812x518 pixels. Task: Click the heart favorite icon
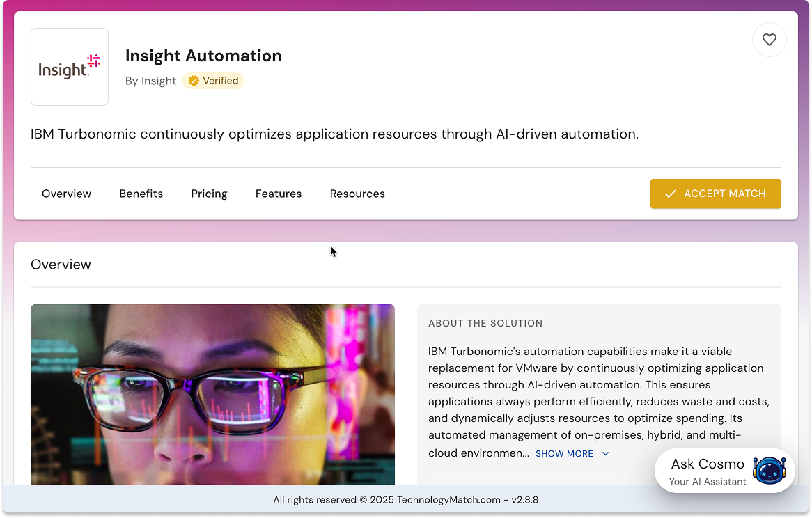point(769,40)
